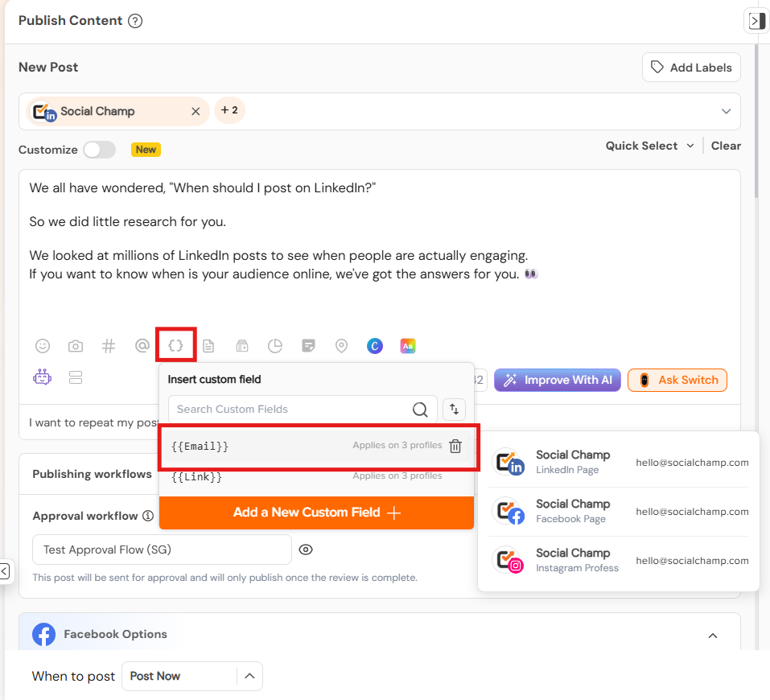
Task: Remove the Social Champ LinkedIn profile chip
Action: pyautogui.click(x=196, y=112)
